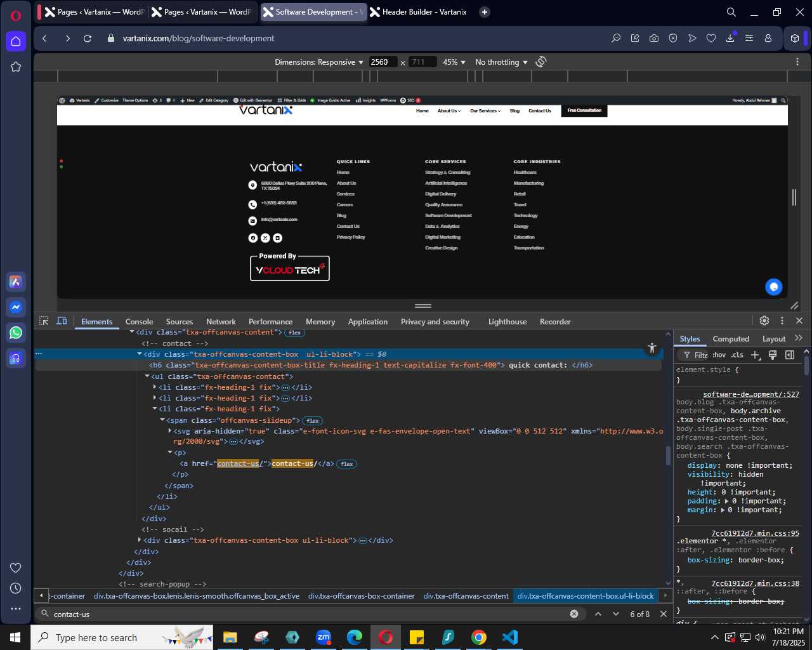Select the Layout styles tab
The height and width of the screenshot is (650, 812).
pos(774,339)
